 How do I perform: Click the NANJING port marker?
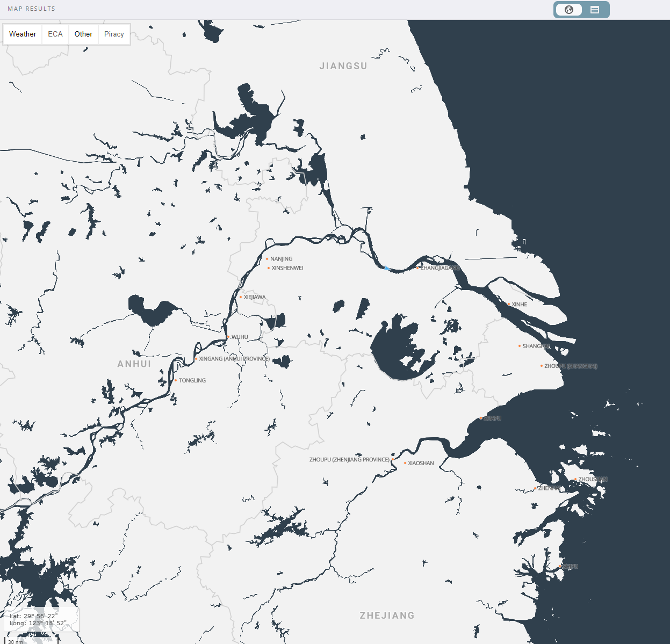coord(268,259)
